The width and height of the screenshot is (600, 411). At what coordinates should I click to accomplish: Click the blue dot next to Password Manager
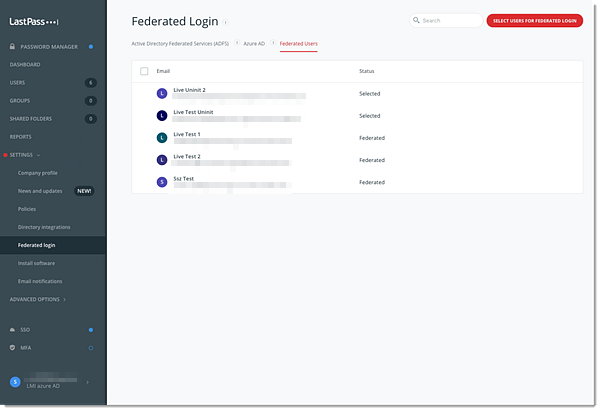pyautogui.click(x=91, y=47)
